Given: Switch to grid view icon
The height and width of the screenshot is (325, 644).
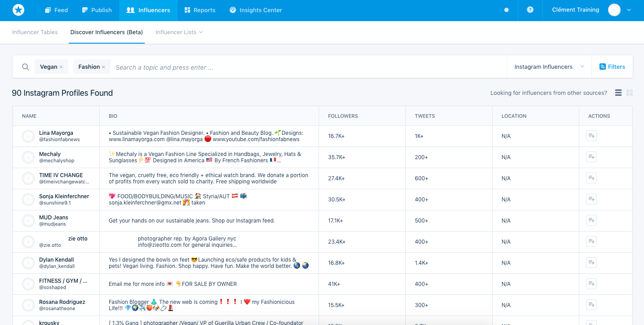Looking at the screenshot, I should [630, 93].
